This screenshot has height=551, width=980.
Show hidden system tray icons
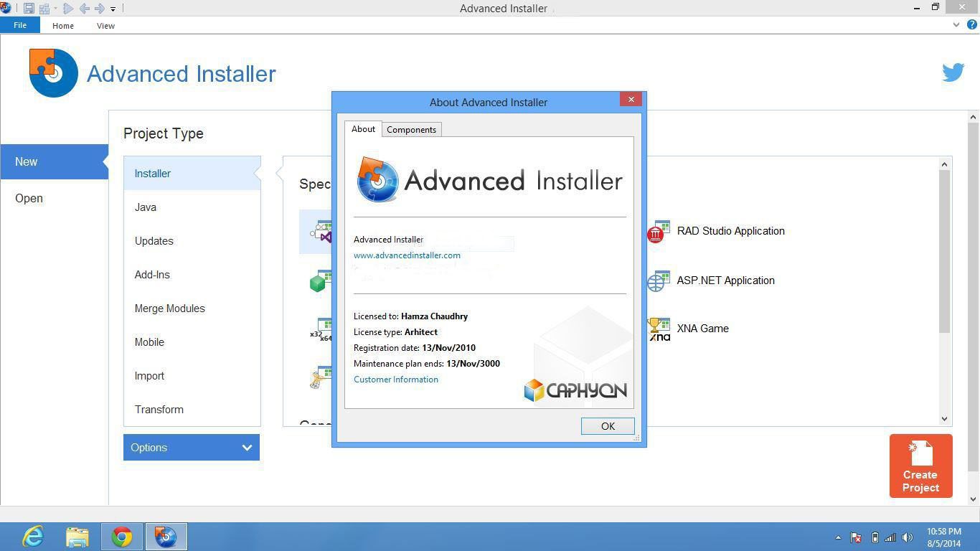[838, 537]
